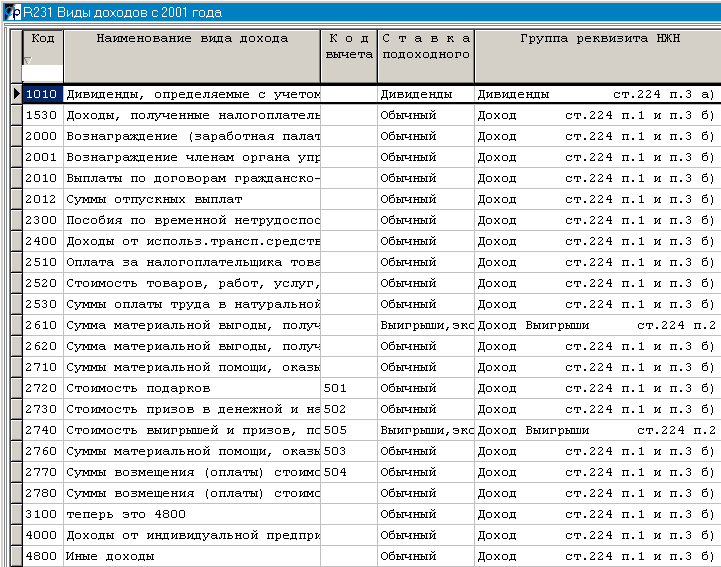Select code cell 2300
The width and height of the screenshot is (721, 567).
(x=42, y=220)
